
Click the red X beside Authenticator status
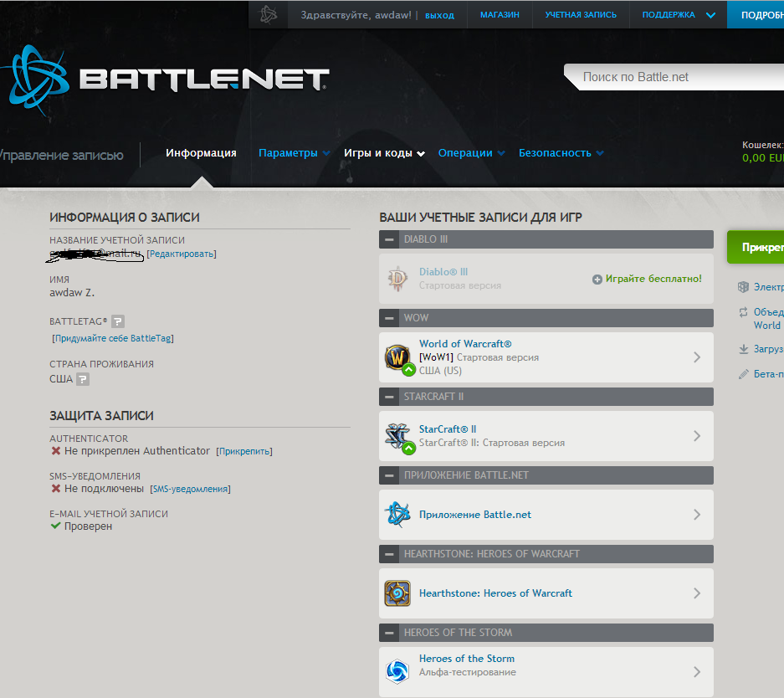[56, 451]
